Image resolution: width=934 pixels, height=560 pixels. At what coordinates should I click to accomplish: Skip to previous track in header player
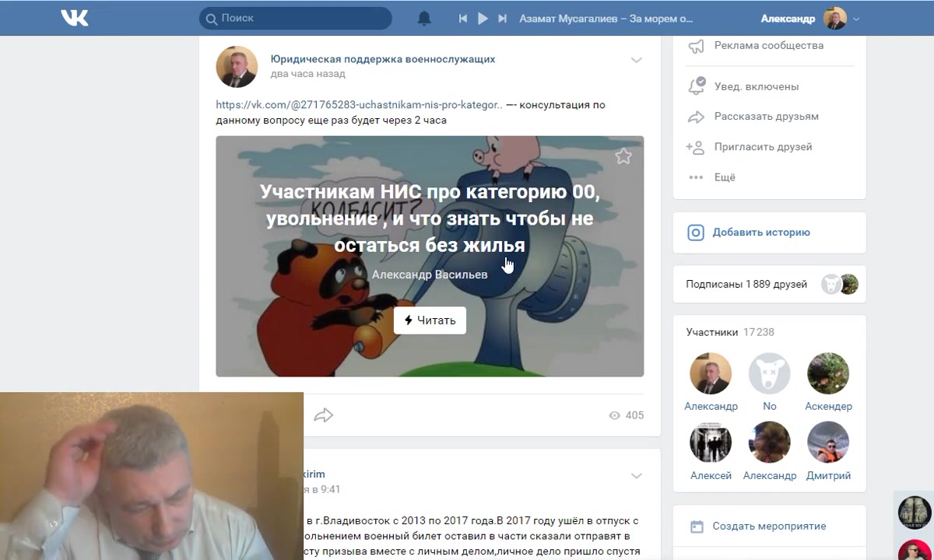(x=463, y=18)
